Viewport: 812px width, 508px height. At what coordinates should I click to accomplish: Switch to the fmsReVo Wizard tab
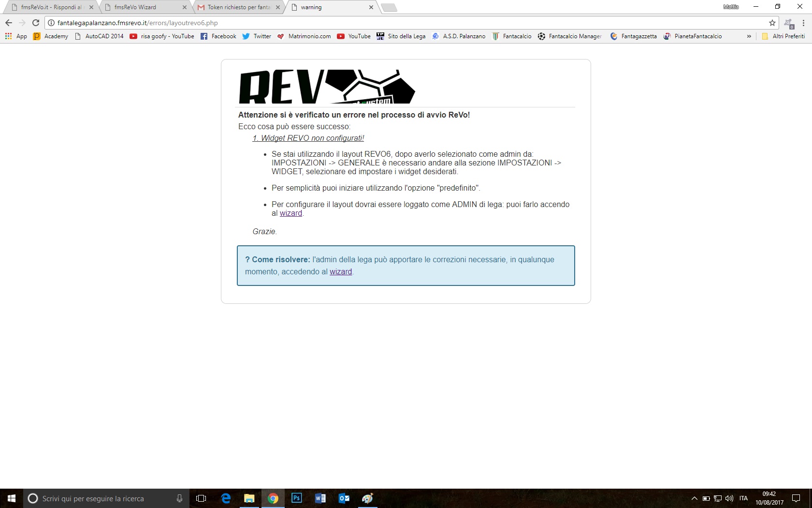pos(140,7)
